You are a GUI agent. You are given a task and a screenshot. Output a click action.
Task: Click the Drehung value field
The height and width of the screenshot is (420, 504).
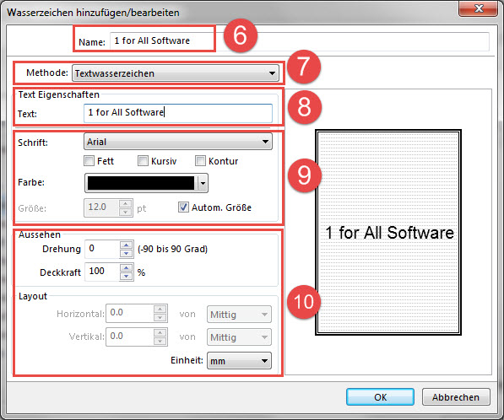(x=102, y=249)
